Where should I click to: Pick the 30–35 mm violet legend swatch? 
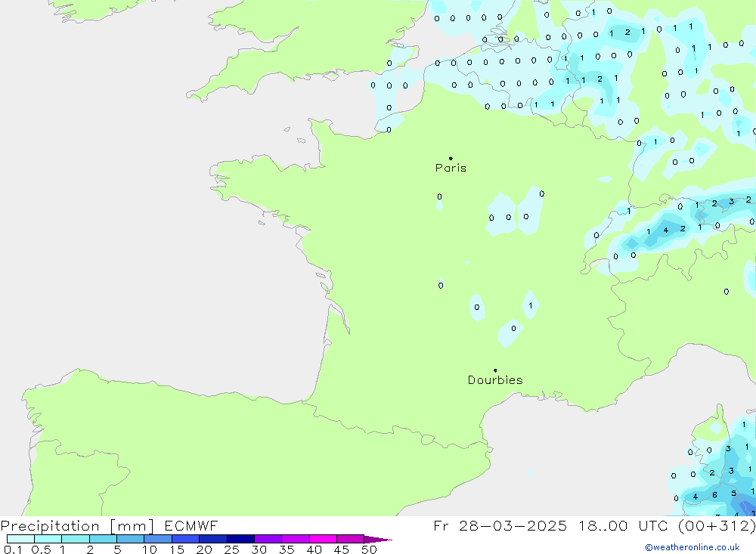(268, 539)
